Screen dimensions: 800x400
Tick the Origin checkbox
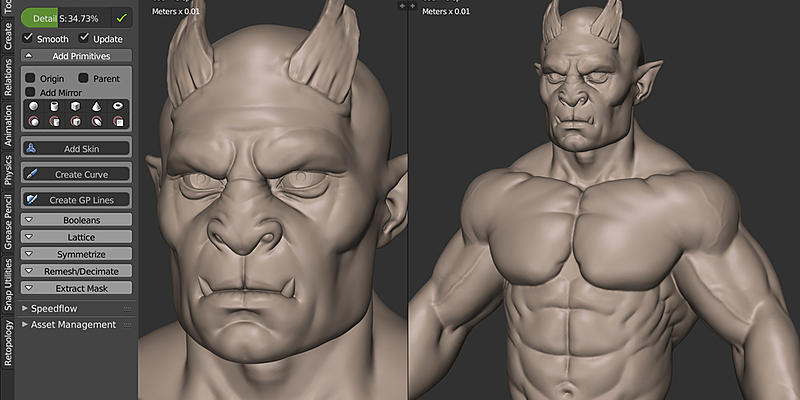click(x=30, y=78)
